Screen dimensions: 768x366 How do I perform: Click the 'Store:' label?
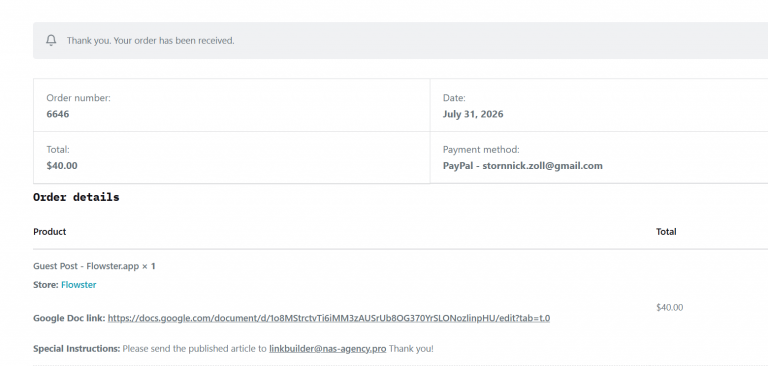(x=46, y=285)
